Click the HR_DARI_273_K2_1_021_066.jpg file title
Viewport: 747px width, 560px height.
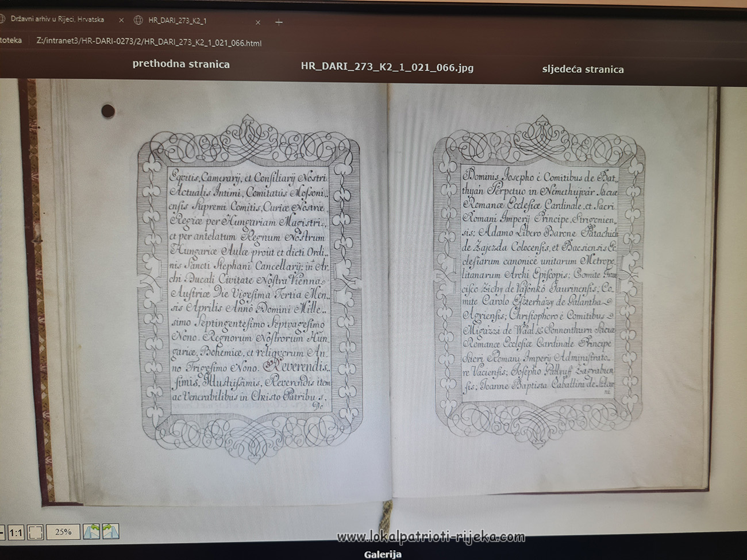[x=387, y=67]
